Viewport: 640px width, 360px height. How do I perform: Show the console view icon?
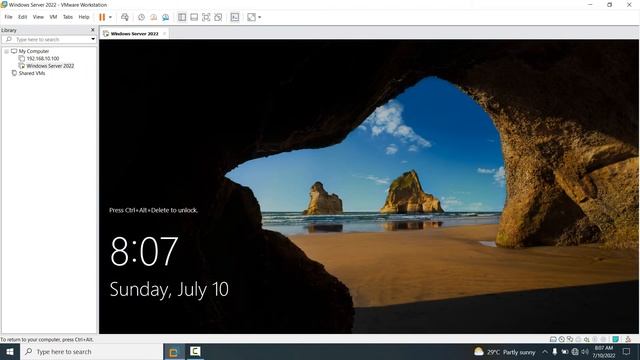[x=235, y=17]
